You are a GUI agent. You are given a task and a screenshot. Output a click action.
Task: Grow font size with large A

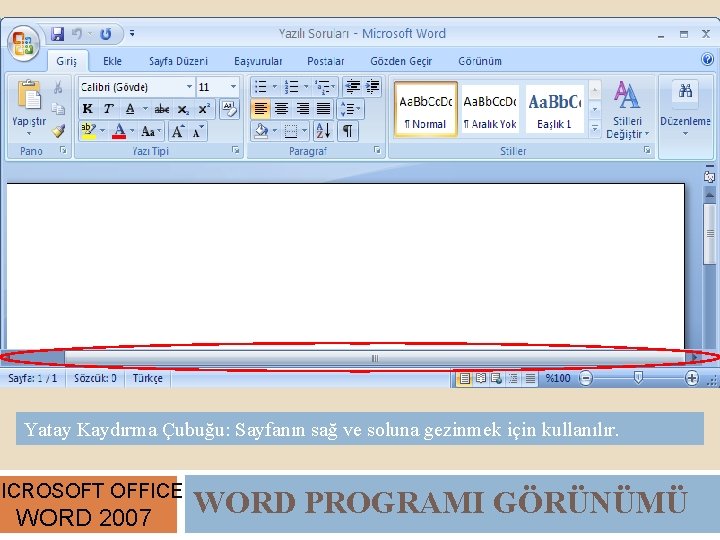coord(178,131)
